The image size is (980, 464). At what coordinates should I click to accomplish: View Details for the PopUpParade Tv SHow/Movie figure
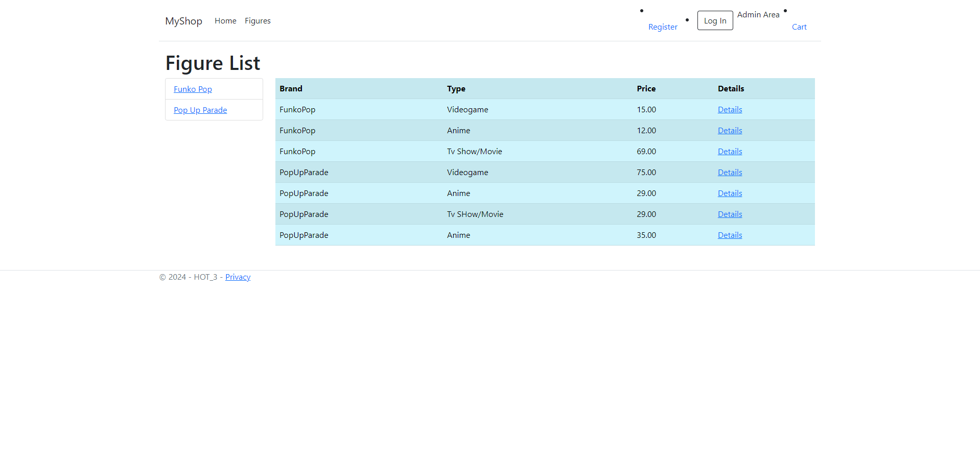[730, 214]
